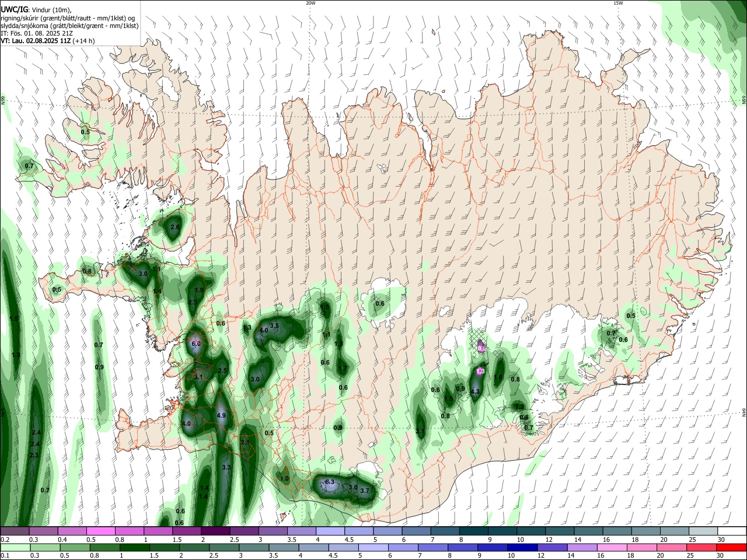
Task: Click the 2.6 precipitation value on the map
Action: (x=174, y=227)
